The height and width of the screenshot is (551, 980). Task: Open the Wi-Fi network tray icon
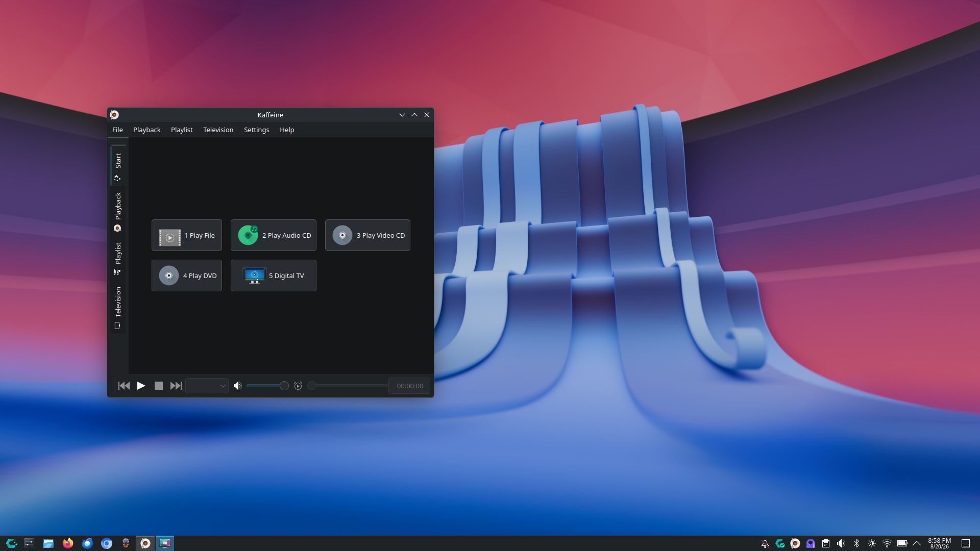pyautogui.click(x=887, y=543)
